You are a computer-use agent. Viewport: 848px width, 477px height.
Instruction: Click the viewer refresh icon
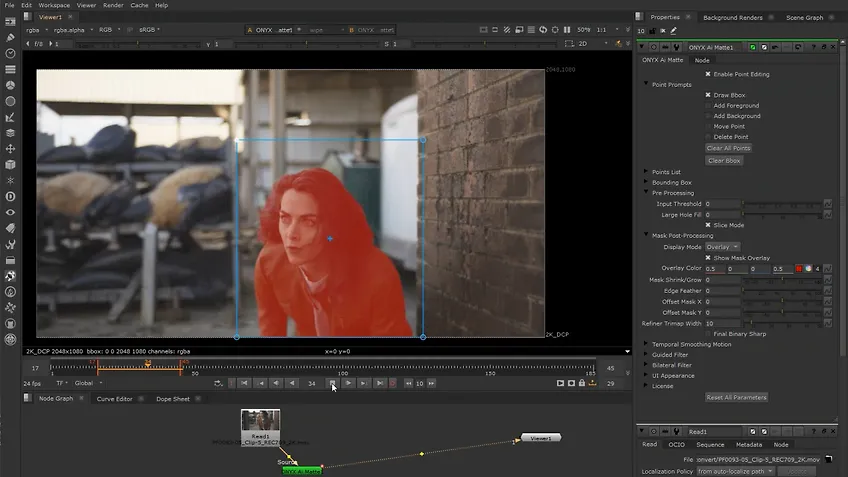543,30
